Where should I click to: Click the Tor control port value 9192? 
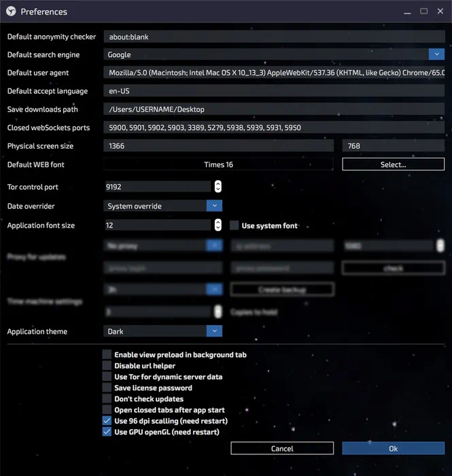[158, 186]
